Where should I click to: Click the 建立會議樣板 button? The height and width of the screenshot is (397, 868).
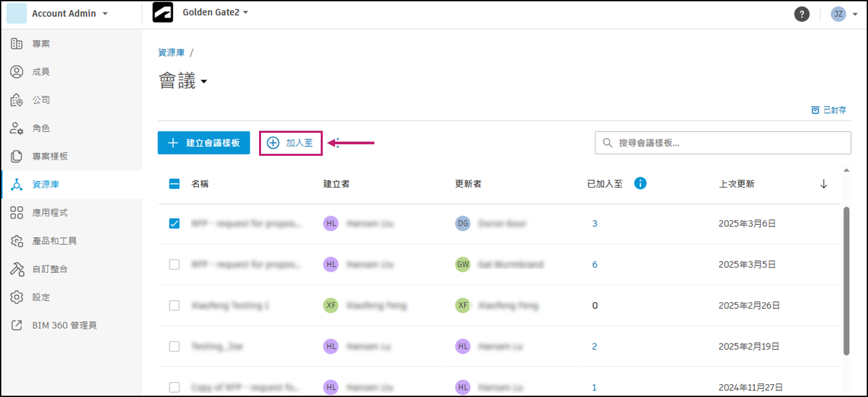coord(204,143)
